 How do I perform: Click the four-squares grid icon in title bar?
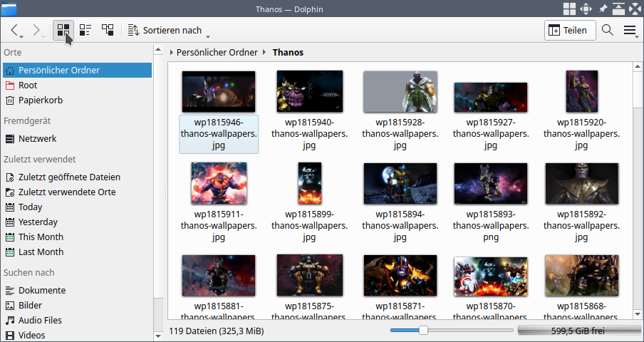tap(569, 9)
